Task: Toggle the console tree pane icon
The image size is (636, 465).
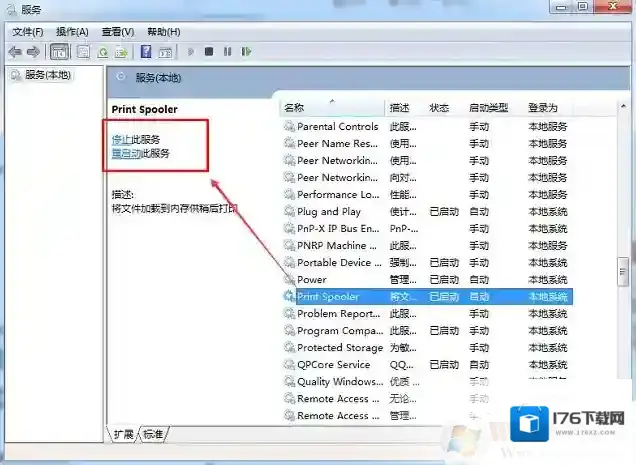Action: tap(59, 52)
